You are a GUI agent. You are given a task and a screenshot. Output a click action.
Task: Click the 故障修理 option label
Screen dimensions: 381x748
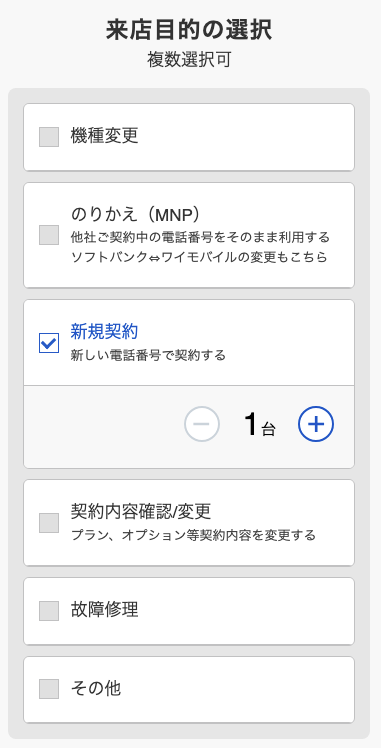pyautogui.click(x=104, y=609)
